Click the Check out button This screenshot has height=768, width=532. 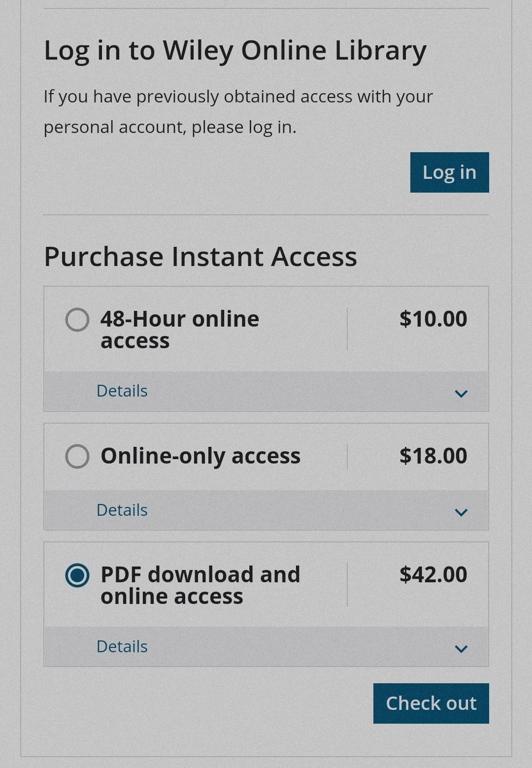tap(431, 703)
